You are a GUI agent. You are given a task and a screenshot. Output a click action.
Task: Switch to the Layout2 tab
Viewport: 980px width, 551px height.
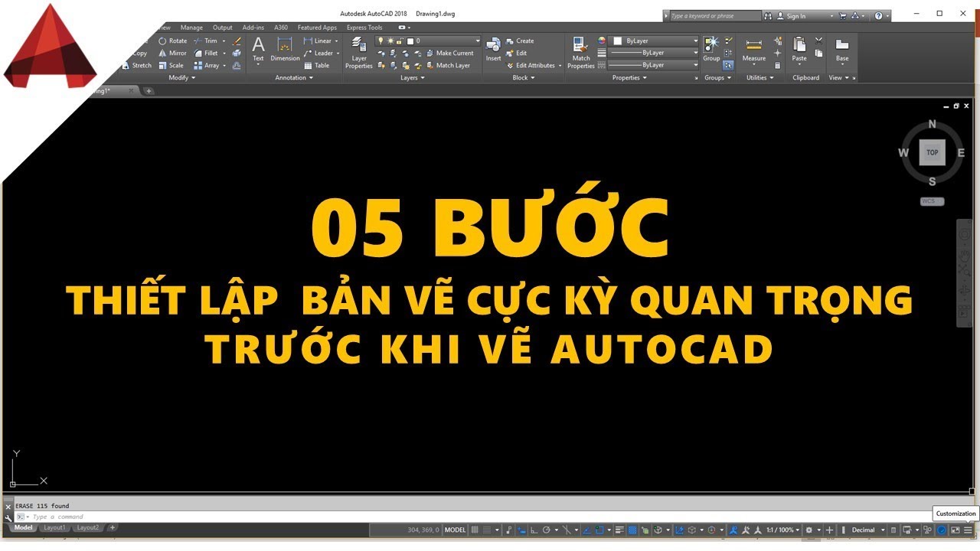coord(88,527)
